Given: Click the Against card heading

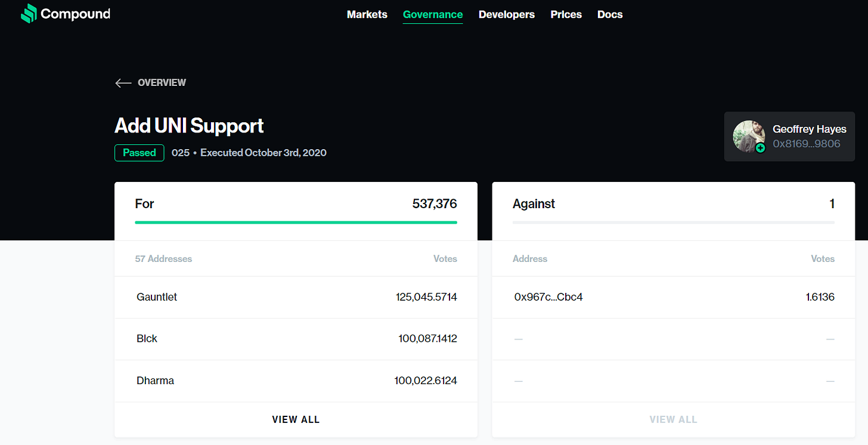Looking at the screenshot, I should point(534,204).
